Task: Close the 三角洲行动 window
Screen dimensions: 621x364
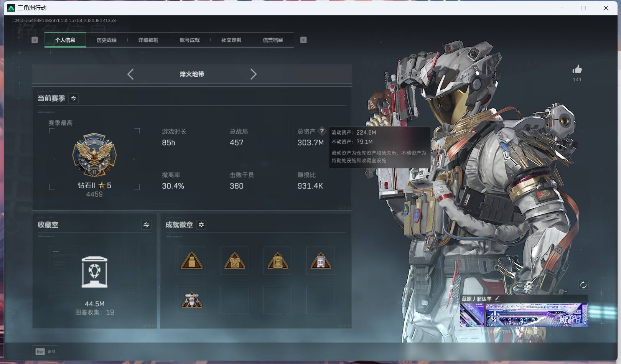Action: coord(606,8)
